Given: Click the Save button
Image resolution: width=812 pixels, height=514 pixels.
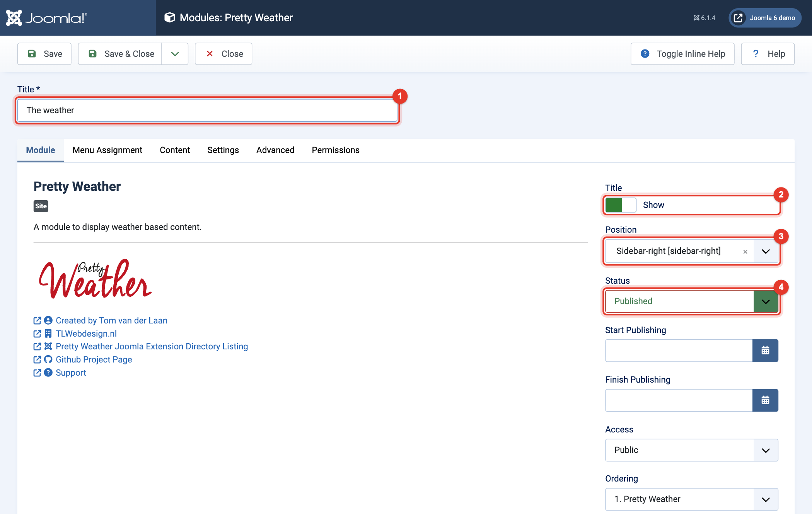Looking at the screenshot, I should (x=44, y=54).
